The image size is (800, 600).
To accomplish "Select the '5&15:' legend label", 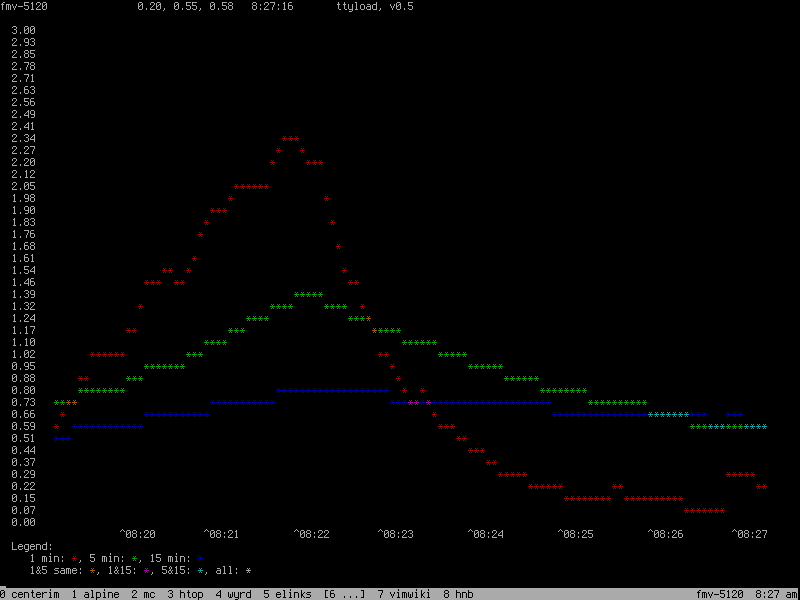I will click(177, 571).
